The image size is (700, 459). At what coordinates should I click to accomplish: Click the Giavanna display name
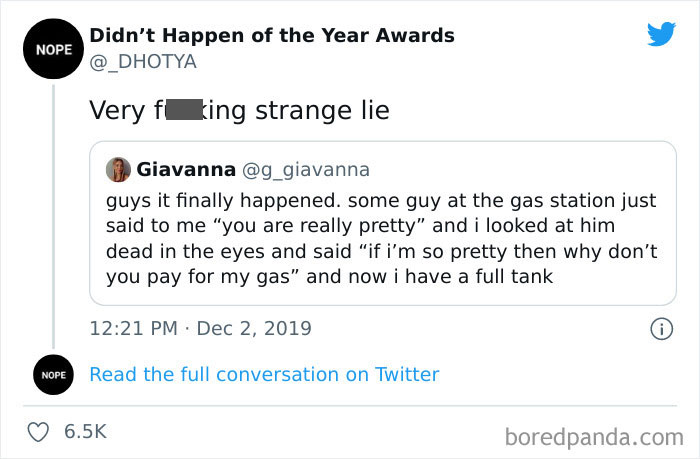[x=184, y=169]
